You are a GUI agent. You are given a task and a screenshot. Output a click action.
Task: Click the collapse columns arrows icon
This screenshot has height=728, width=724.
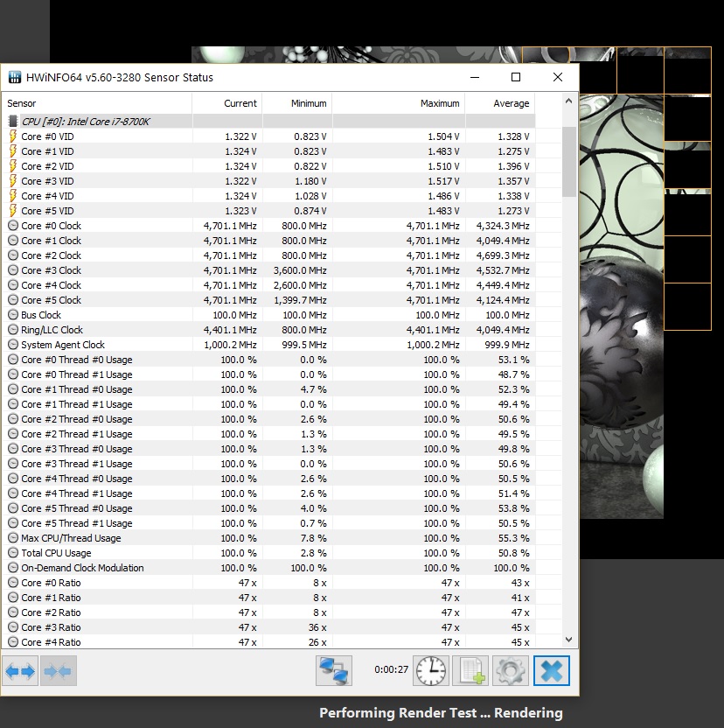click(59, 671)
